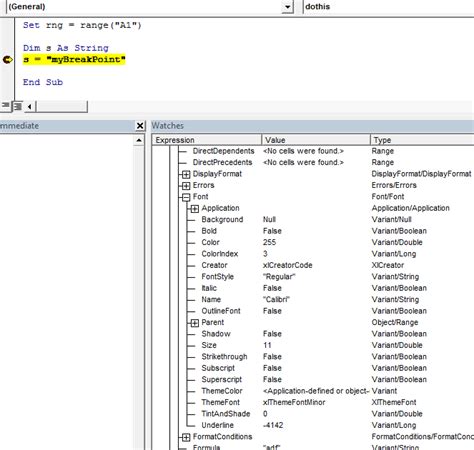Expand the Parent node under Font
The width and height of the screenshot is (474, 450).
tap(195, 323)
